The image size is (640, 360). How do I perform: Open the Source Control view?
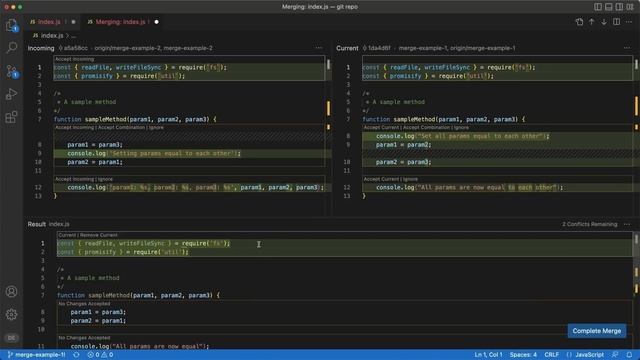(11, 71)
